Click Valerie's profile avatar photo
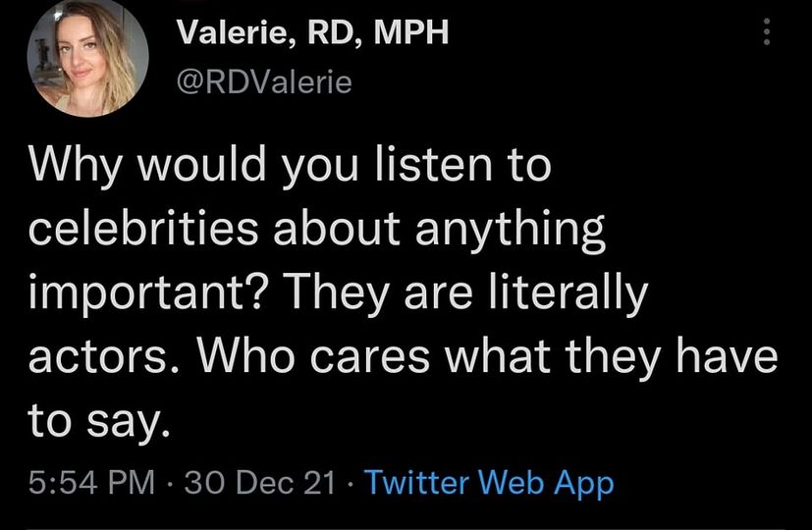Image resolution: width=812 pixels, height=530 pixels. 89,57
